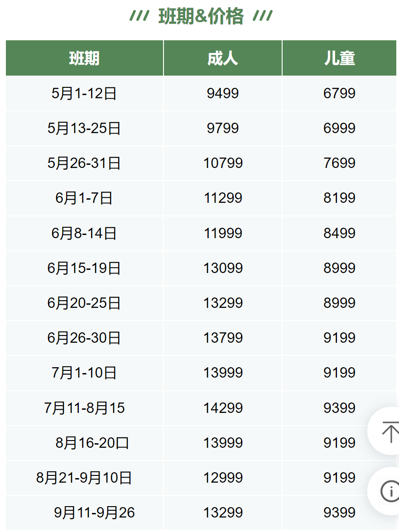Select the 成人 column header
The width and height of the screenshot is (399, 532).
tap(222, 58)
